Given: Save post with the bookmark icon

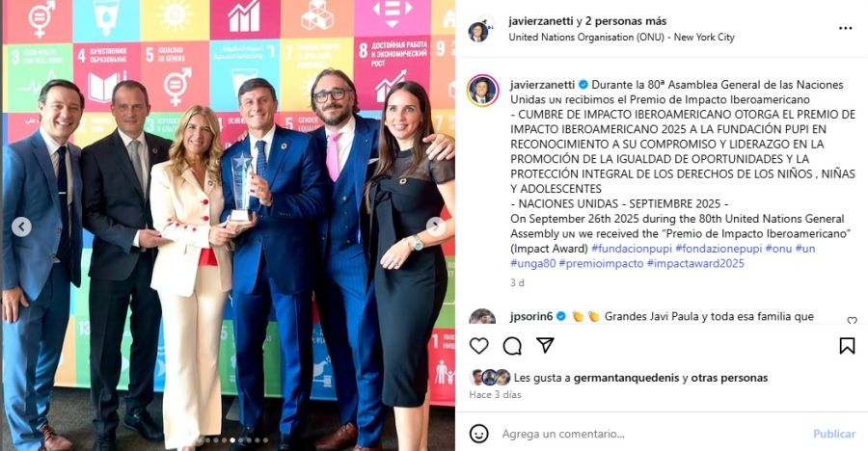Looking at the screenshot, I should click(847, 346).
